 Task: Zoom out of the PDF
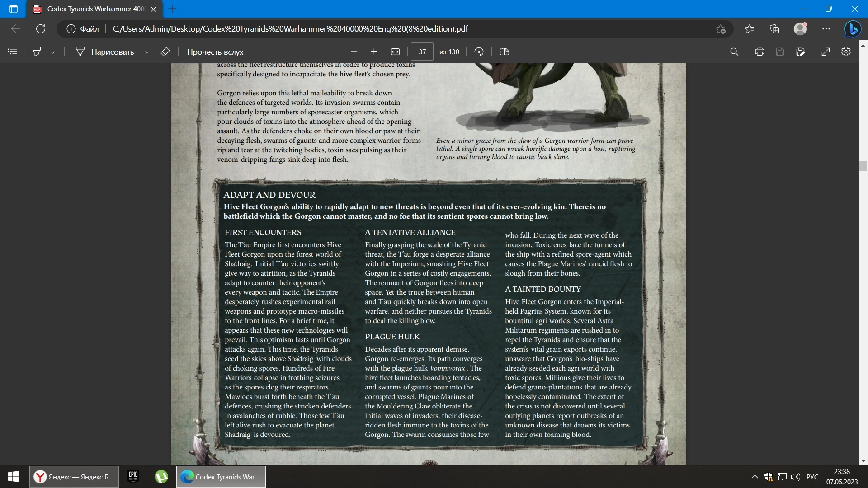tap(354, 52)
